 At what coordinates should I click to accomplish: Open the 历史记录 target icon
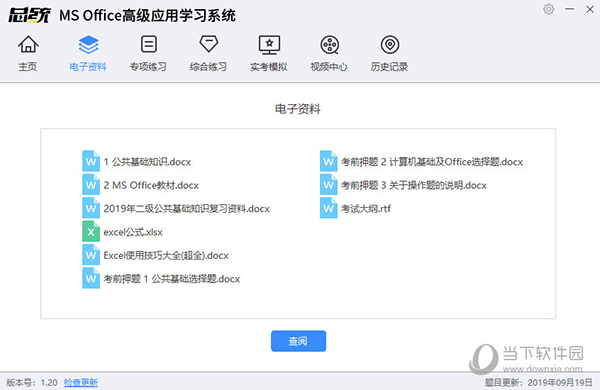coord(390,45)
